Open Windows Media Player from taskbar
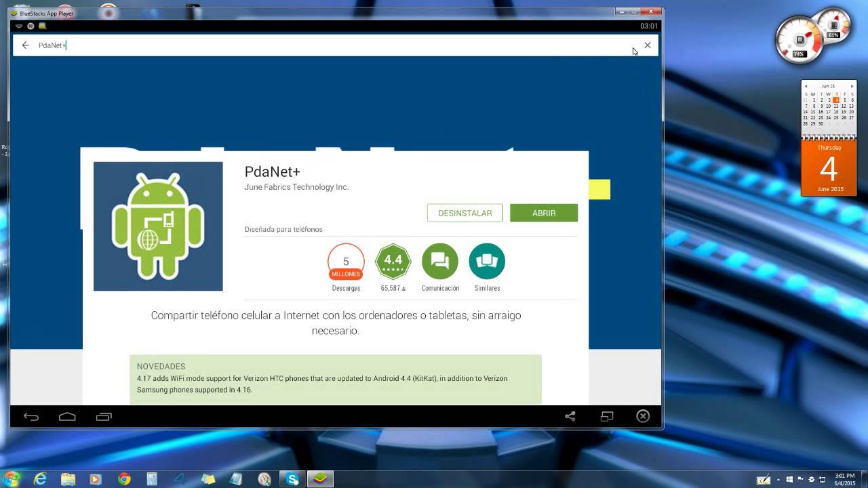This screenshot has width=868, height=488. (x=96, y=479)
